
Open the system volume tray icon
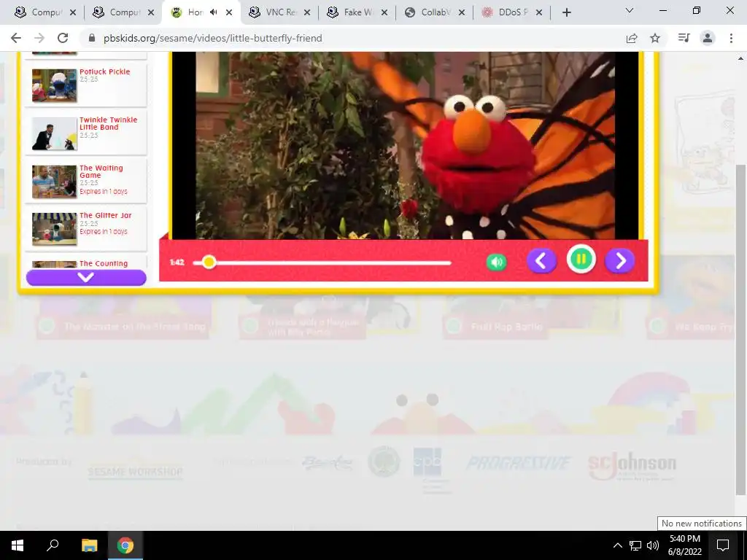tap(653, 545)
